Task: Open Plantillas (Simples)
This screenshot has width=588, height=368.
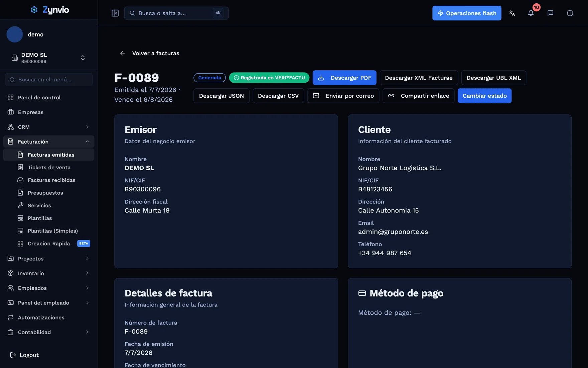Action: coord(49,231)
